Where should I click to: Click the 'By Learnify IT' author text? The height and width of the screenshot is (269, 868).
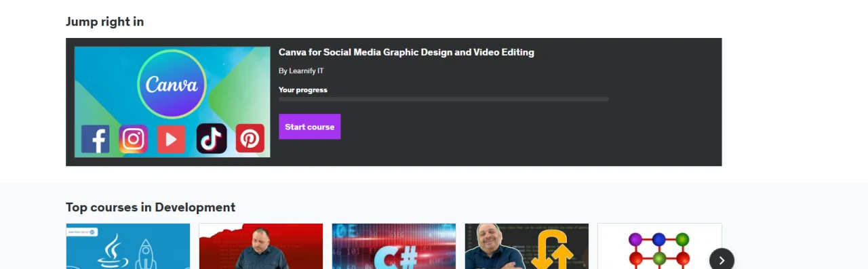coord(301,70)
